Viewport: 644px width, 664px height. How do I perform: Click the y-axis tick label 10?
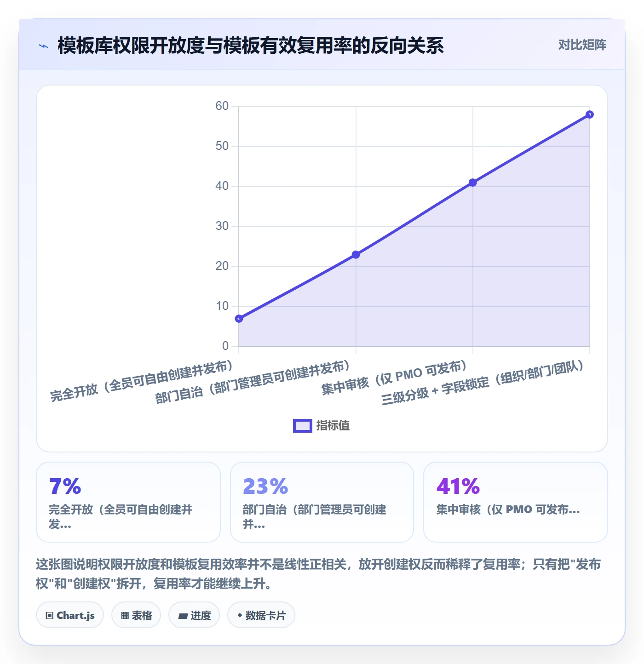[222, 306]
